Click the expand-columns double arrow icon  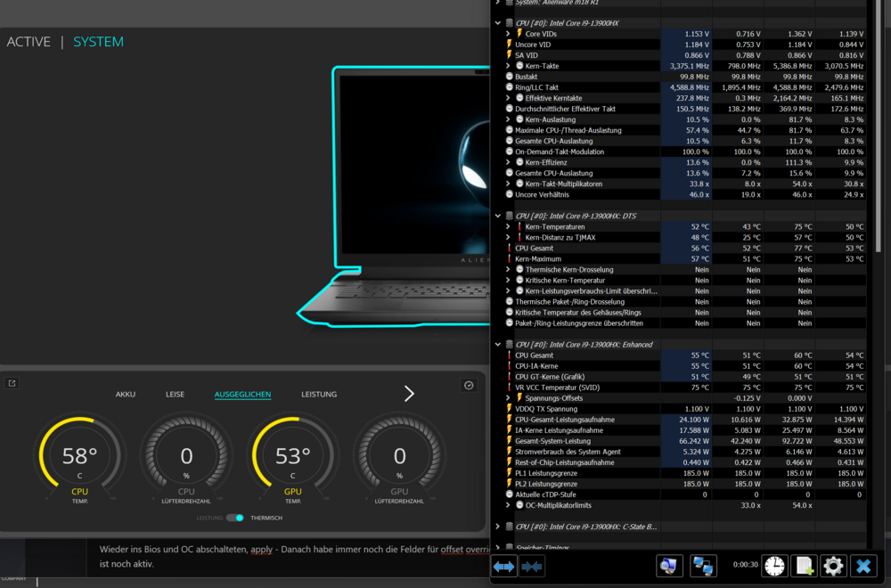[505, 566]
